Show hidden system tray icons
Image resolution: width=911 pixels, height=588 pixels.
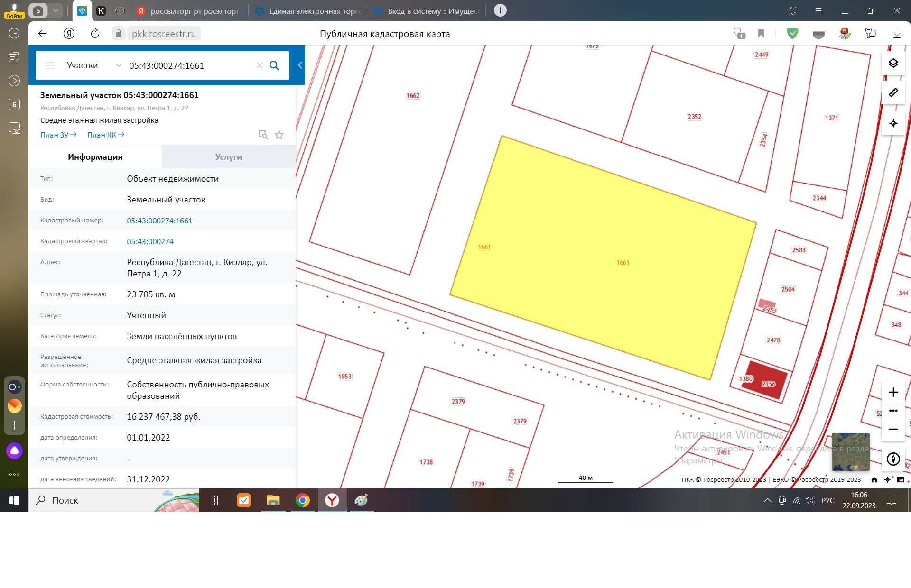click(x=767, y=500)
